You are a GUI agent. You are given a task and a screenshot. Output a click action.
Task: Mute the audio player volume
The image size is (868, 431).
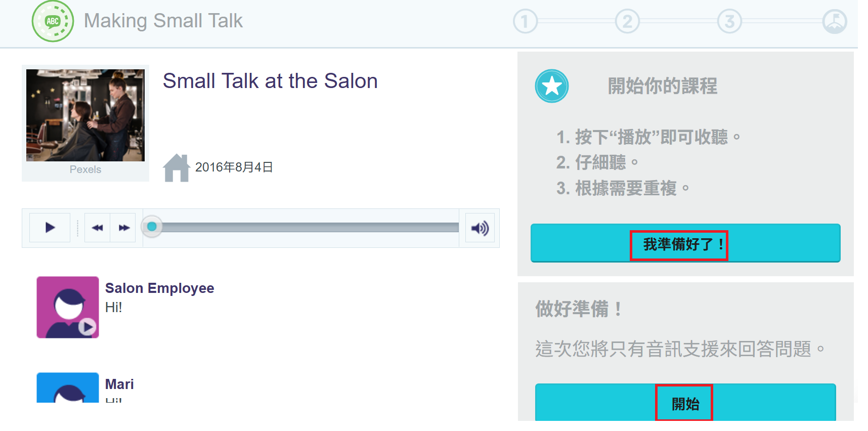(x=480, y=228)
